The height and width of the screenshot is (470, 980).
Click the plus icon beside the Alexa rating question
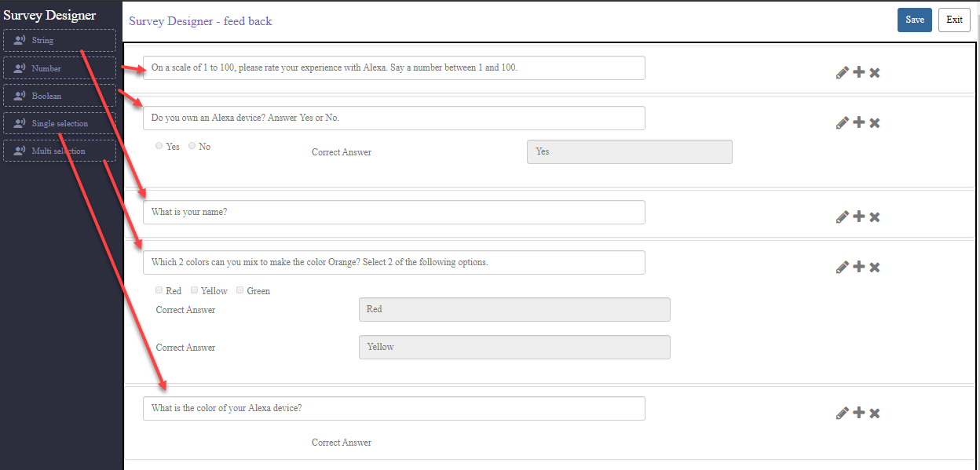coord(859,72)
